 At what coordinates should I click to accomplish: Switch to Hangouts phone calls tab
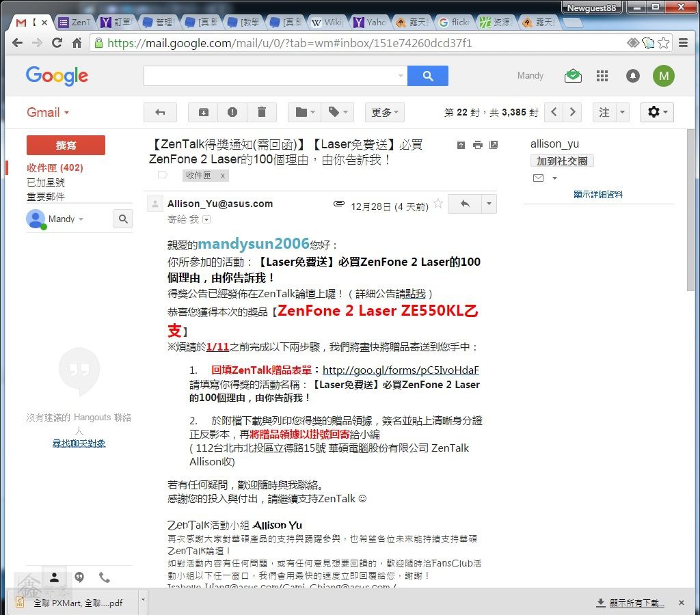(x=105, y=577)
